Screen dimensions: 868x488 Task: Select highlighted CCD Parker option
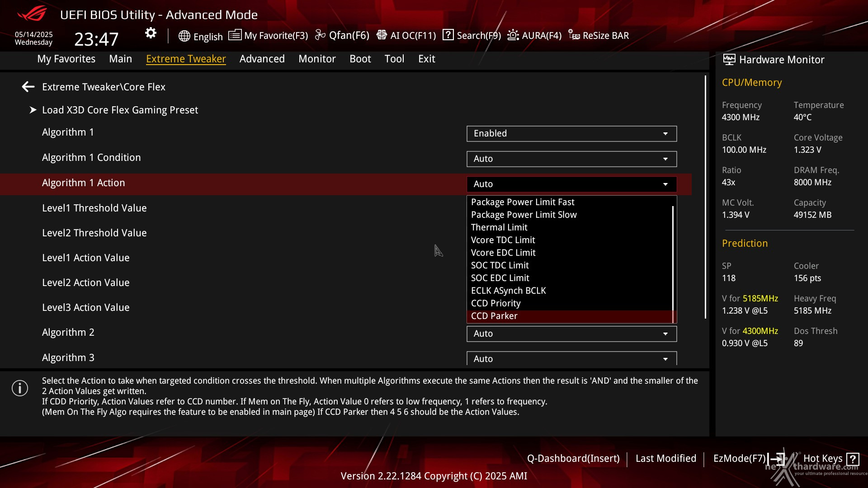pyautogui.click(x=570, y=316)
